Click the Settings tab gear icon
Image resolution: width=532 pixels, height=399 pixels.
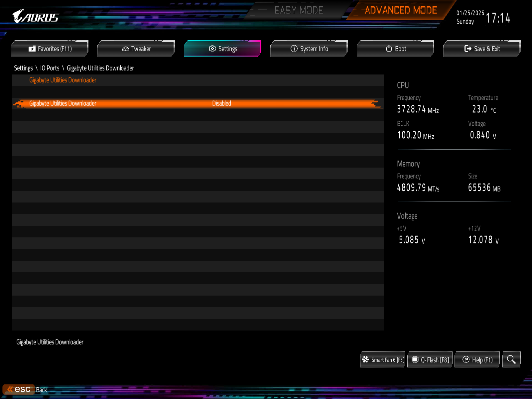click(x=212, y=49)
